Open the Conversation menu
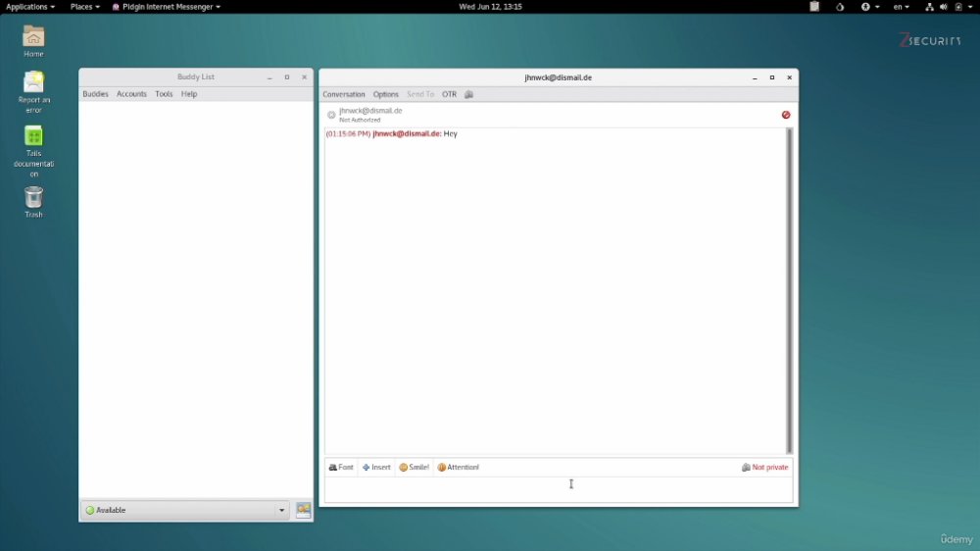The width and height of the screenshot is (980, 551). (x=344, y=94)
